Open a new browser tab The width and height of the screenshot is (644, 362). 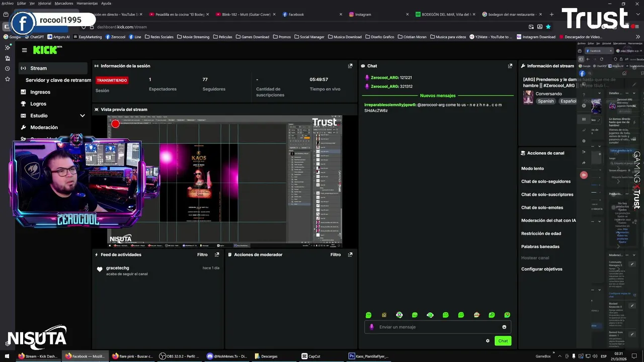pyautogui.click(x=551, y=15)
